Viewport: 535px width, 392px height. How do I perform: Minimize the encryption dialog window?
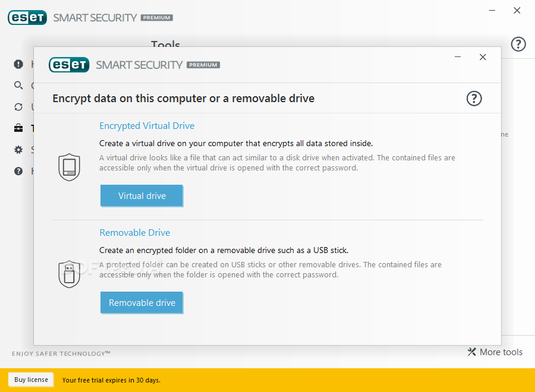click(458, 57)
